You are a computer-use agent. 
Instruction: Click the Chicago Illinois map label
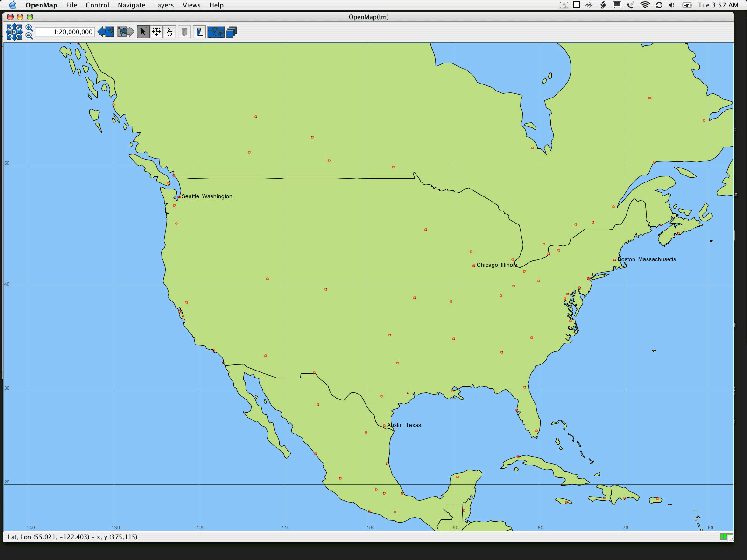(x=497, y=265)
